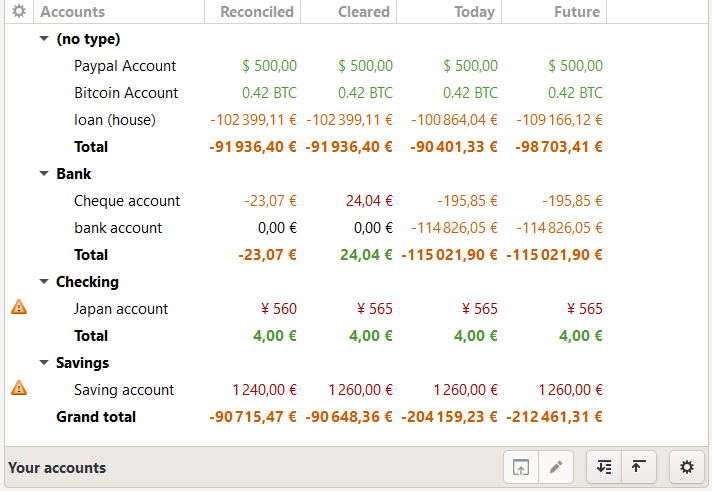The height and width of the screenshot is (491, 712).
Task: Select the Bitcoin Account row
Action: 356,93
